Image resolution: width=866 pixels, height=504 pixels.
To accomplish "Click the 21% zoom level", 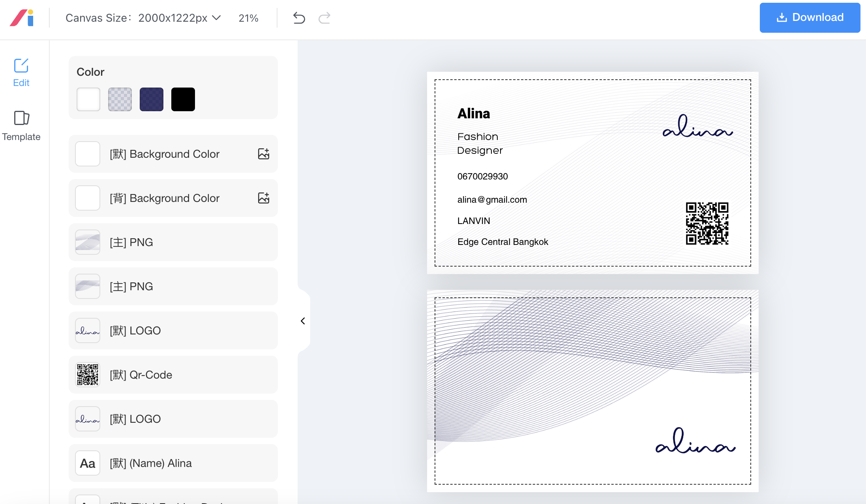I will (248, 18).
